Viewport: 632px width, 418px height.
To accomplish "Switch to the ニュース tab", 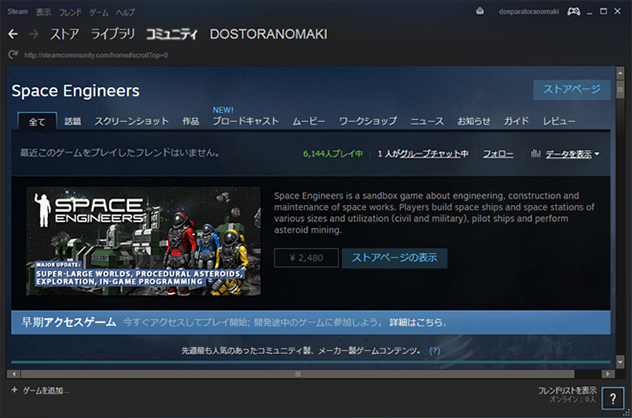I will [427, 121].
